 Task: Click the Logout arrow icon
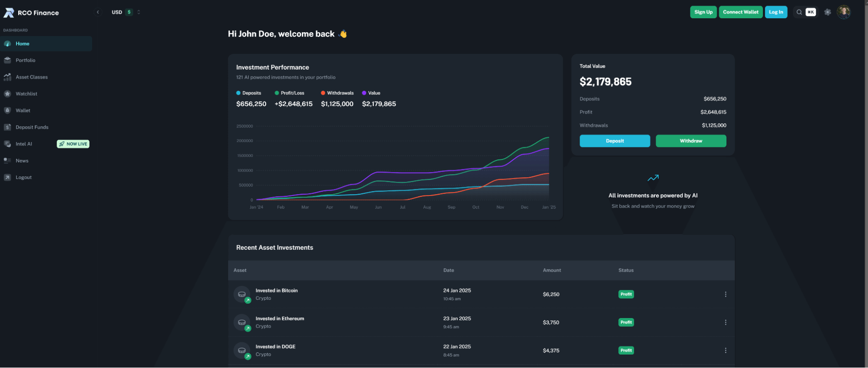7,177
